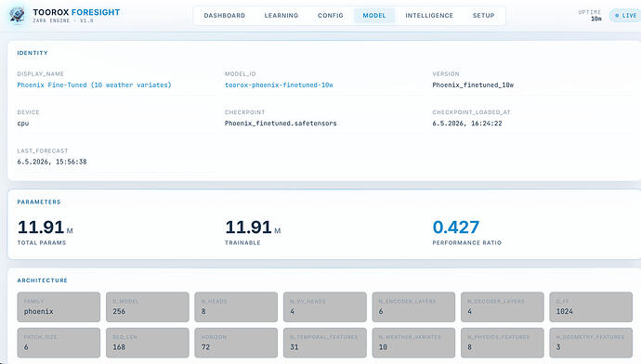
Task: Click the N_GEOMETRY_FEATURES 3 tile
Action: point(591,343)
